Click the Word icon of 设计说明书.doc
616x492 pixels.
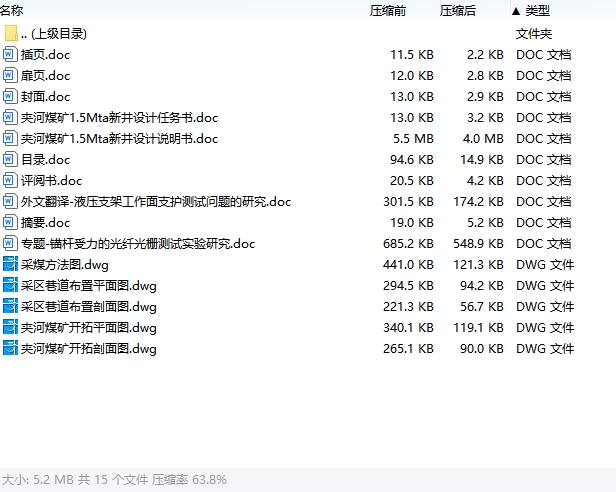[x=10, y=138]
